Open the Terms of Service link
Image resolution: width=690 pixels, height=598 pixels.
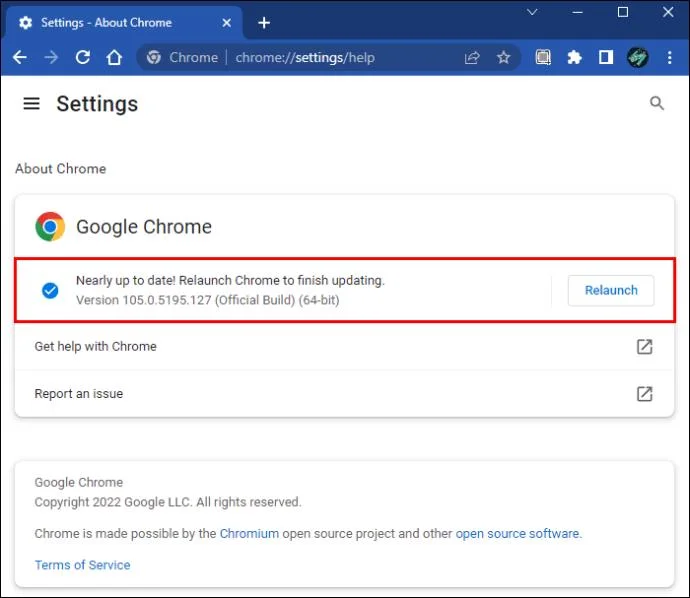click(82, 565)
